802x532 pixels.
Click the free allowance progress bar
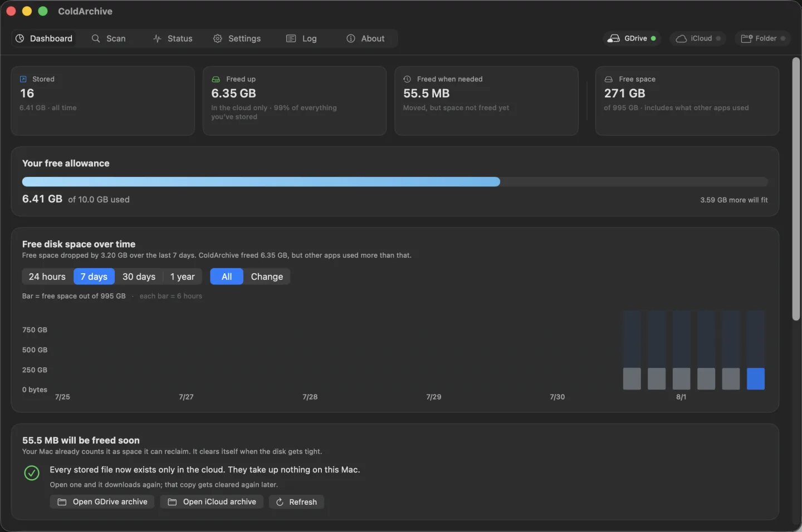[x=395, y=182]
